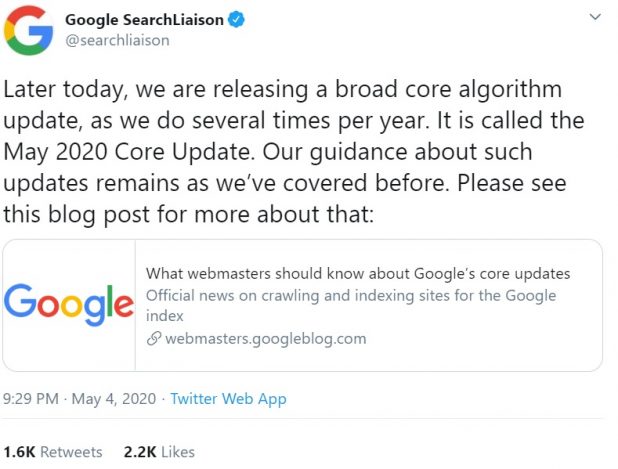
Task: Click the word 'index' in card description
Action: [x=165, y=316]
